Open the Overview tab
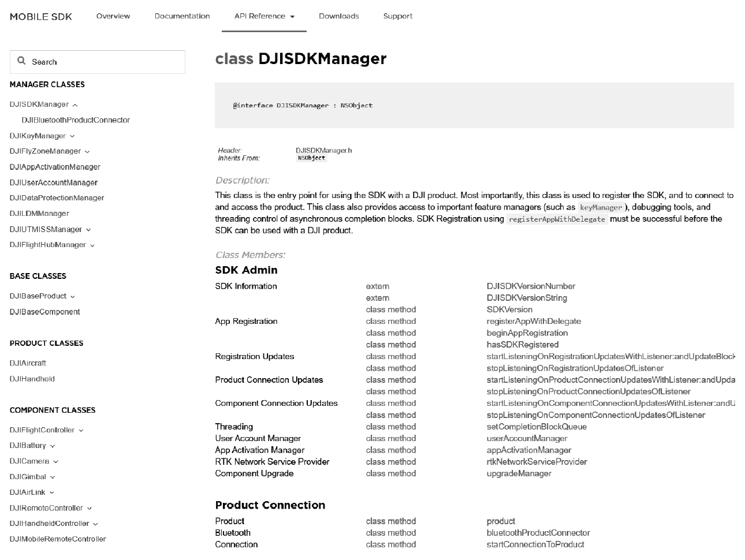The image size is (745, 560). 113,16
